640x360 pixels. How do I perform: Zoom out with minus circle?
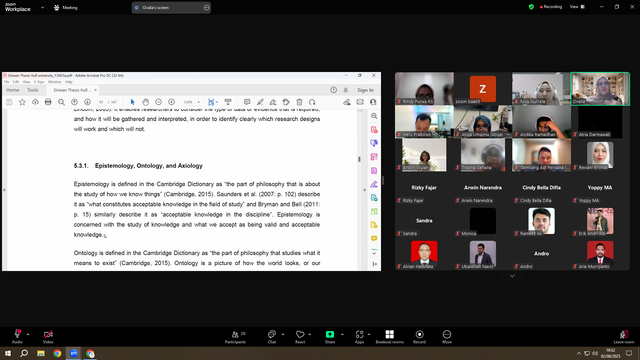coord(158,102)
